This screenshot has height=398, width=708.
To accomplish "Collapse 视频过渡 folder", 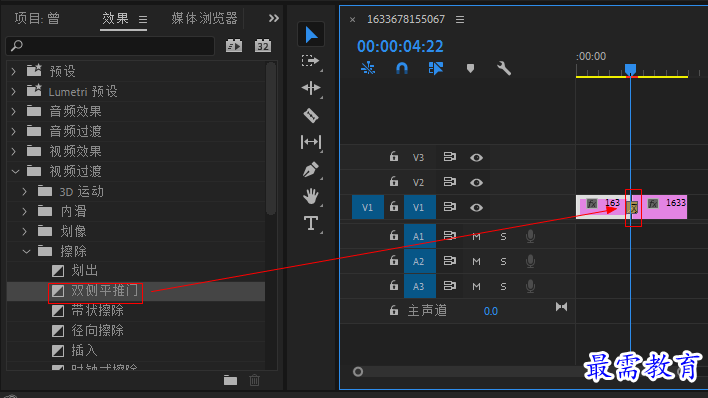I will (15, 172).
